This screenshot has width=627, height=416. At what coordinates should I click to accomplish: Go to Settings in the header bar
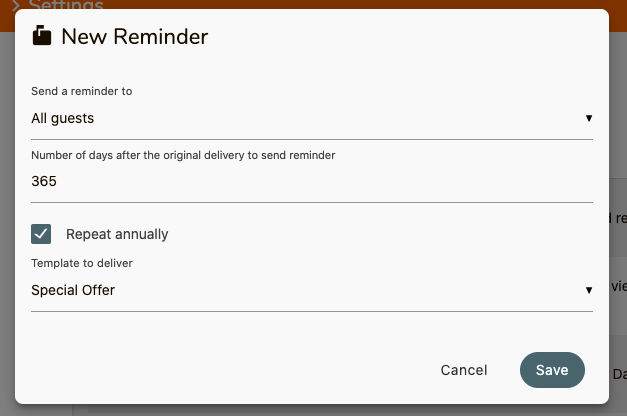[66, 5]
